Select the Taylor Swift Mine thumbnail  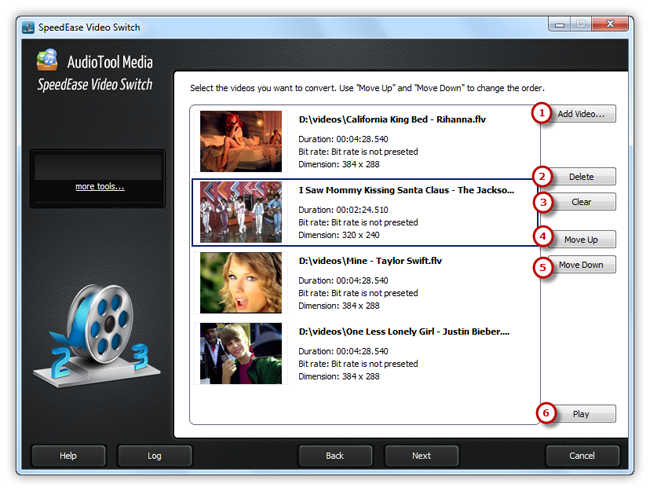[x=241, y=283]
